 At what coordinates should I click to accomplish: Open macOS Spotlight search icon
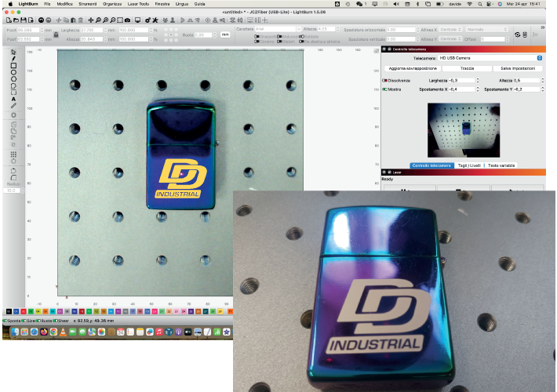(x=480, y=4)
